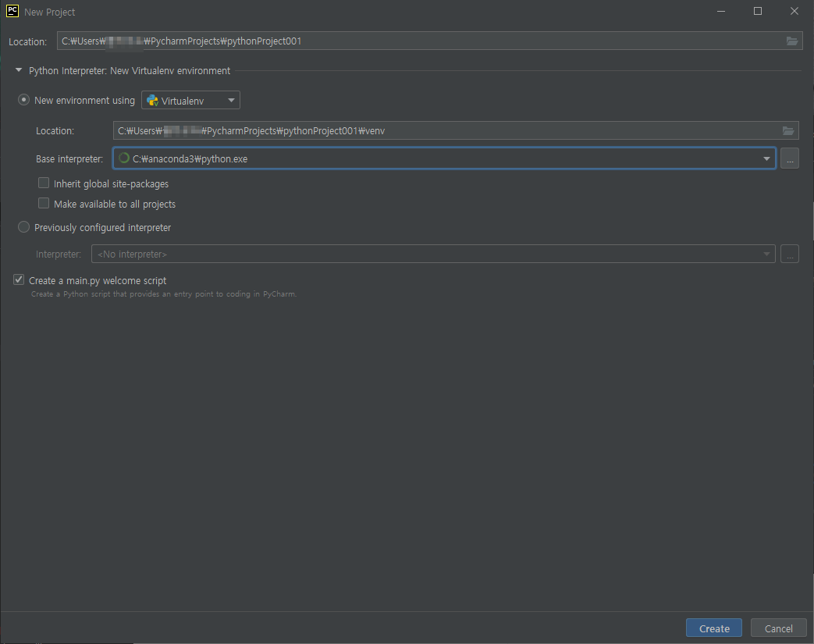Open folder browser for project Location
The width and height of the screenshot is (814, 644).
coord(791,41)
